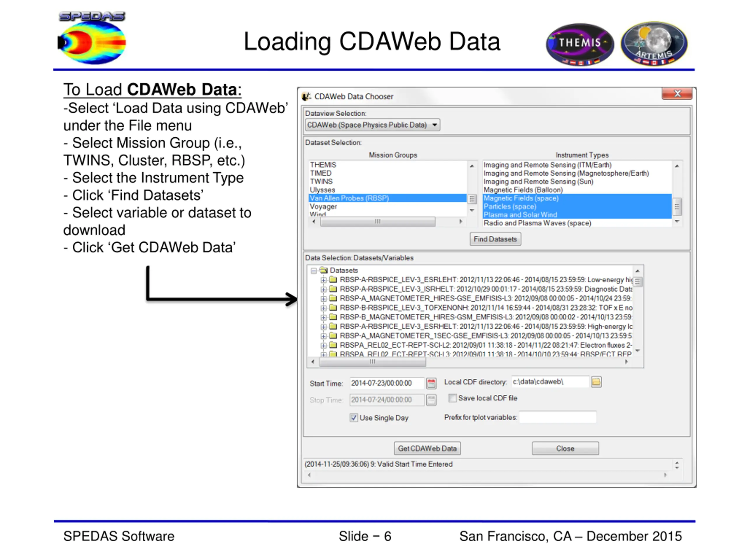Click the RBSPA_REL02_ECT-REPT-SCI-L2 folder icon
The width and height of the screenshot is (747, 560).
point(333,345)
